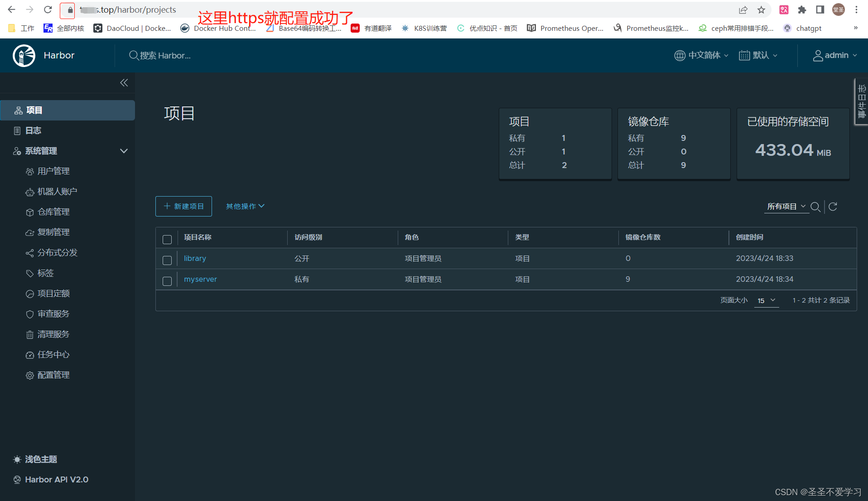Open the page size 15 dropdown
The image size is (868, 501).
tap(766, 300)
